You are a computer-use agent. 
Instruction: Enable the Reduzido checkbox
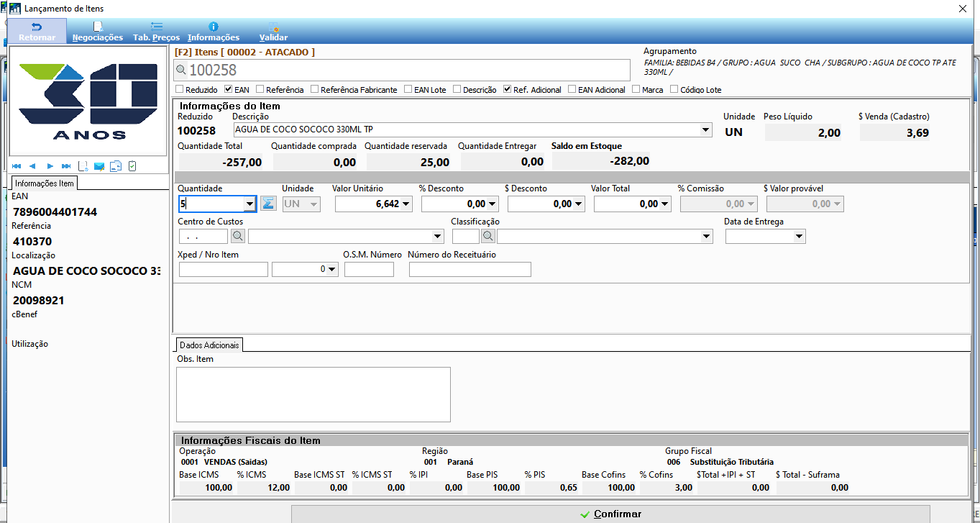click(x=180, y=90)
